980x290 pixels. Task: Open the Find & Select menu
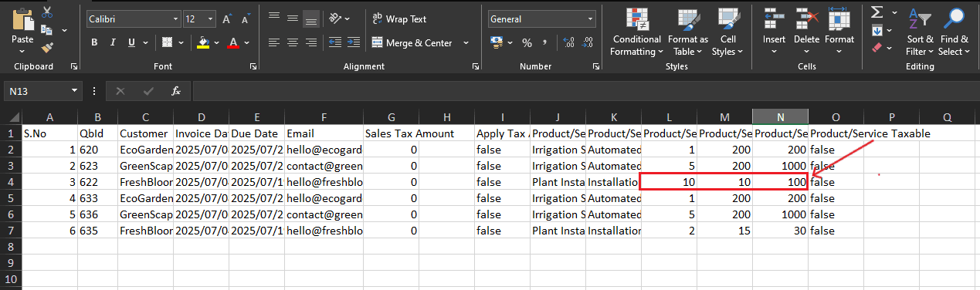(x=954, y=32)
